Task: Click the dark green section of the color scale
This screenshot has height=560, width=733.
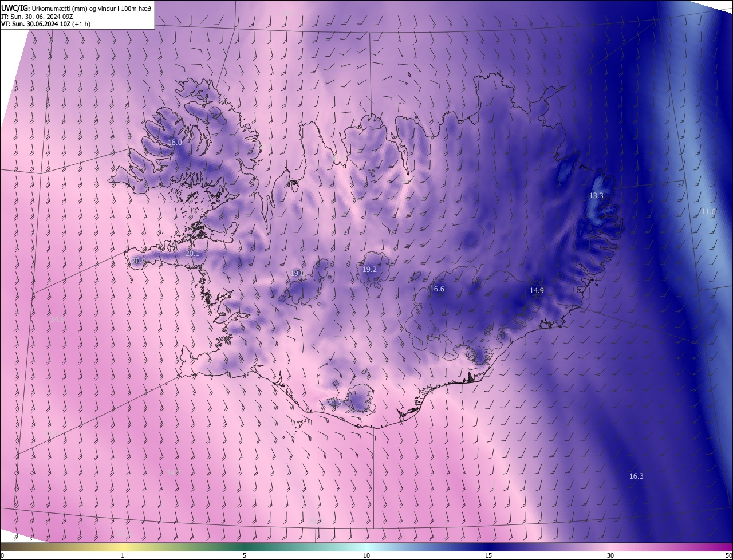Action: (x=245, y=547)
